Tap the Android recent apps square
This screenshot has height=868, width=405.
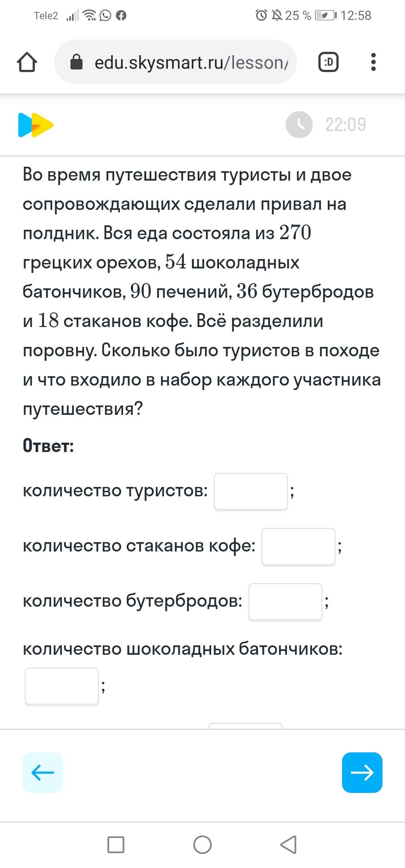[116, 845]
